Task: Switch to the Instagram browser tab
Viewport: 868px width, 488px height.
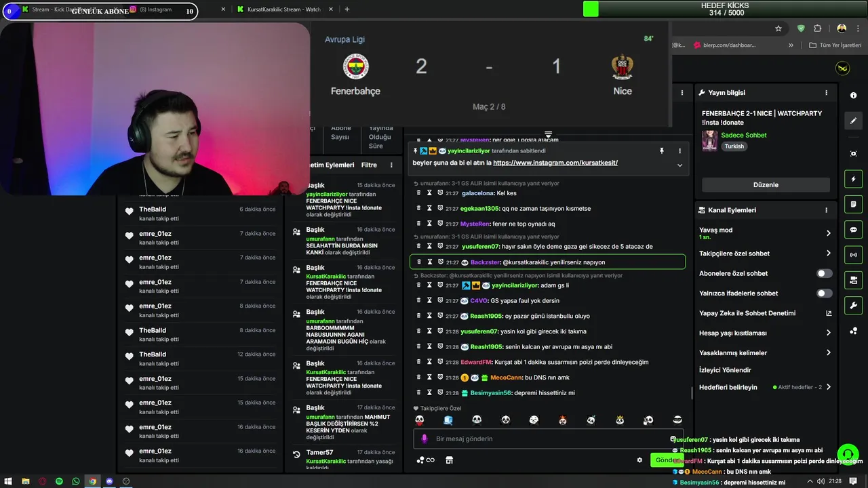Action: [x=176, y=10]
